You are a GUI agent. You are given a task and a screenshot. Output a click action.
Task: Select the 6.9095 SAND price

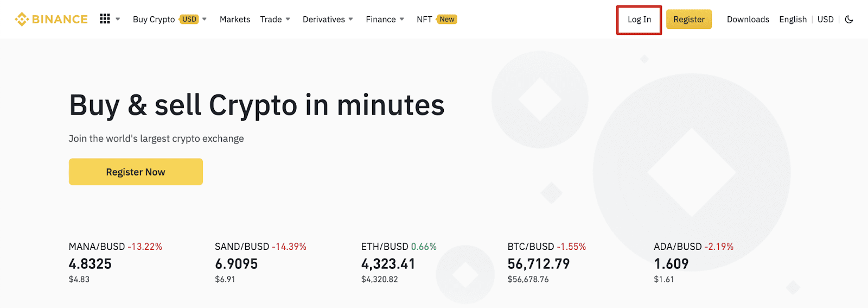237,264
